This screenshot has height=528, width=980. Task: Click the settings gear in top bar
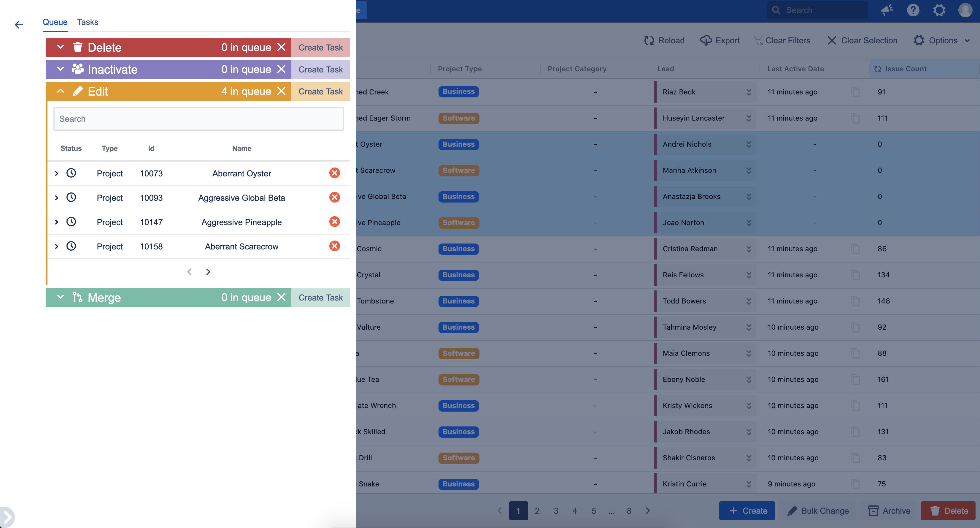point(939,10)
